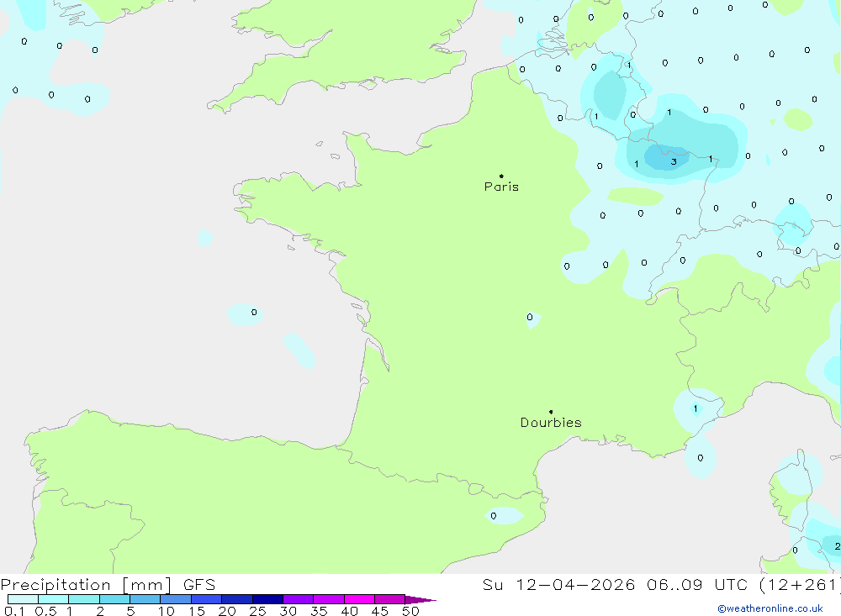Screen dimensions: 841x616
Task: Pick the 25–30 mm legend swatch
Action: [x=267, y=599]
